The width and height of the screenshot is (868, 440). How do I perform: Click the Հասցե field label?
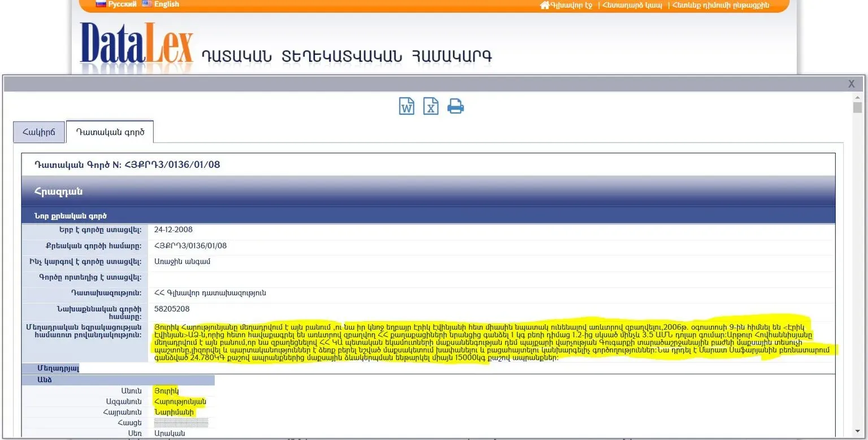[130, 423]
